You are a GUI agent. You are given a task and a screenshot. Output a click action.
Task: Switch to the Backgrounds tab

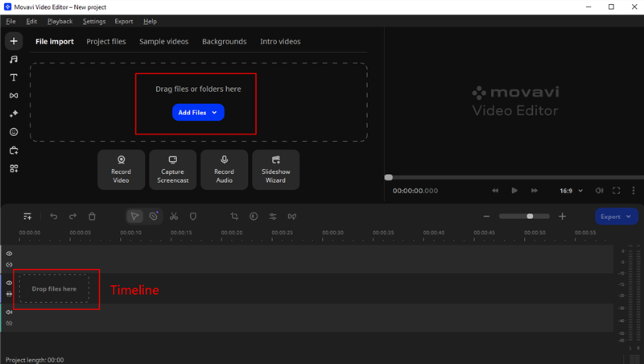pyautogui.click(x=225, y=42)
